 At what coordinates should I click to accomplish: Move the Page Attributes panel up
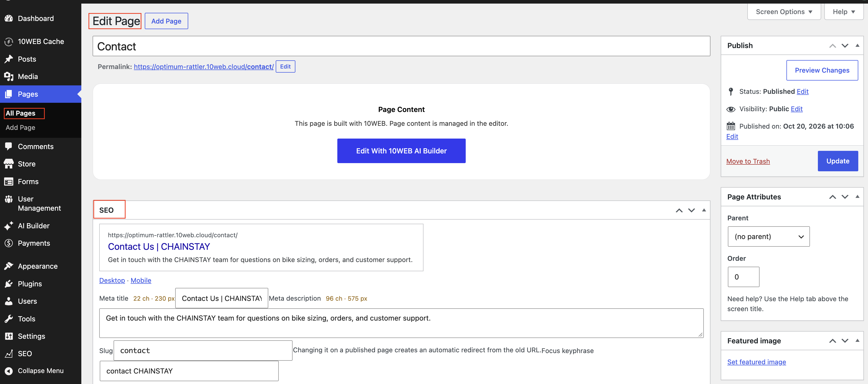click(x=832, y=197)
